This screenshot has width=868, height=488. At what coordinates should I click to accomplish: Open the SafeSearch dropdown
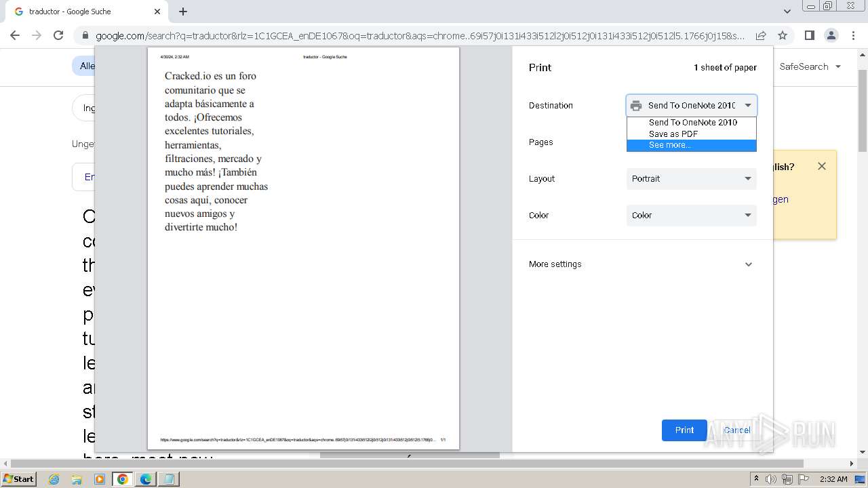810,66
